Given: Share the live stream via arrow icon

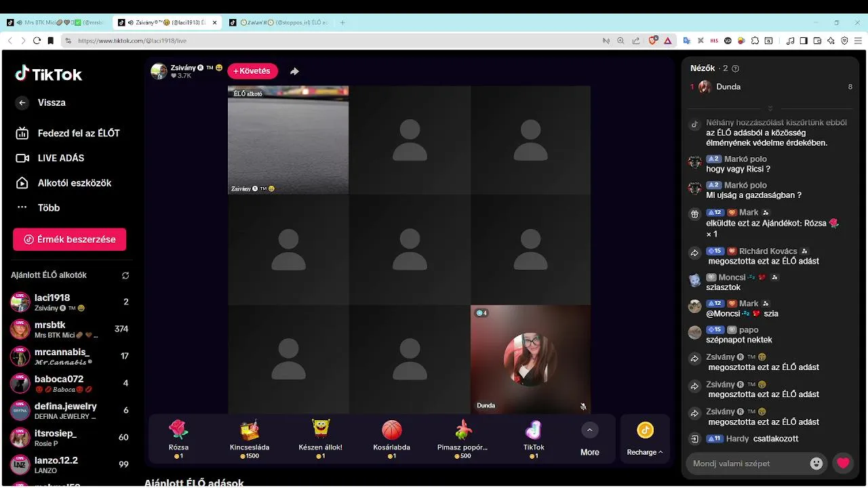Looking at the screenshot, I should (x=294, y=71).
